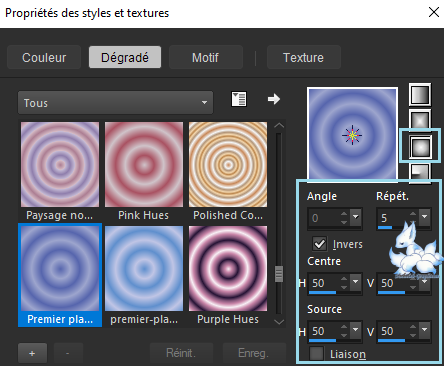Click the plus button to add gradient
The image size is (444, 366).
(32, 353)
